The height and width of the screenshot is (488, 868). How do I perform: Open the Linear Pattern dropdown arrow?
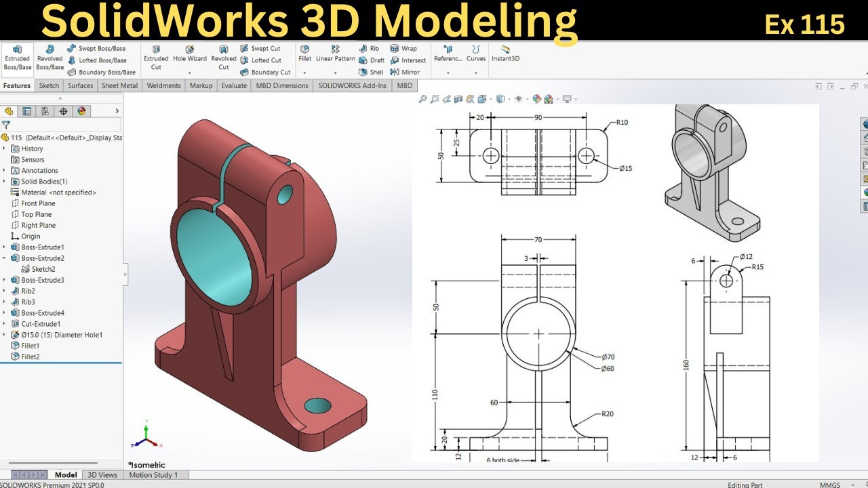pos(336,73)
